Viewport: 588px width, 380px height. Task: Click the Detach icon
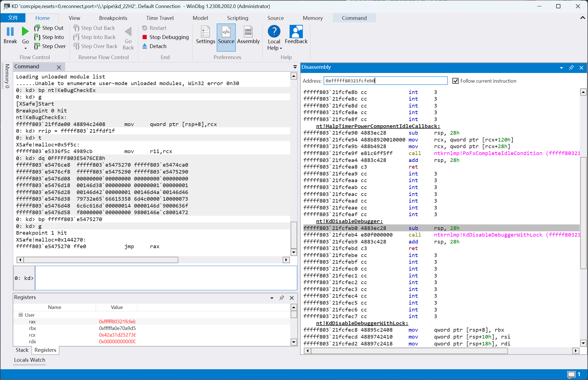tap(145, 46)
